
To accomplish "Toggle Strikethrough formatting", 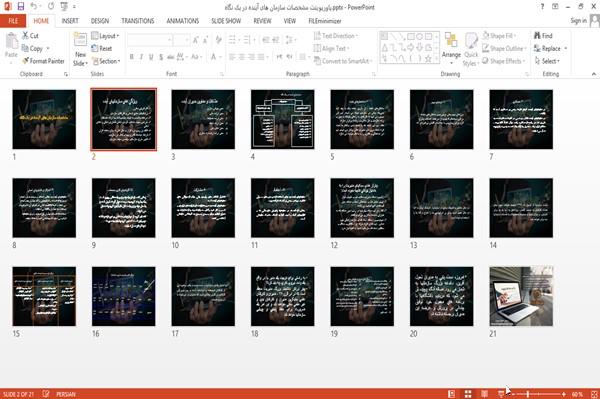I will coord(171,57).
